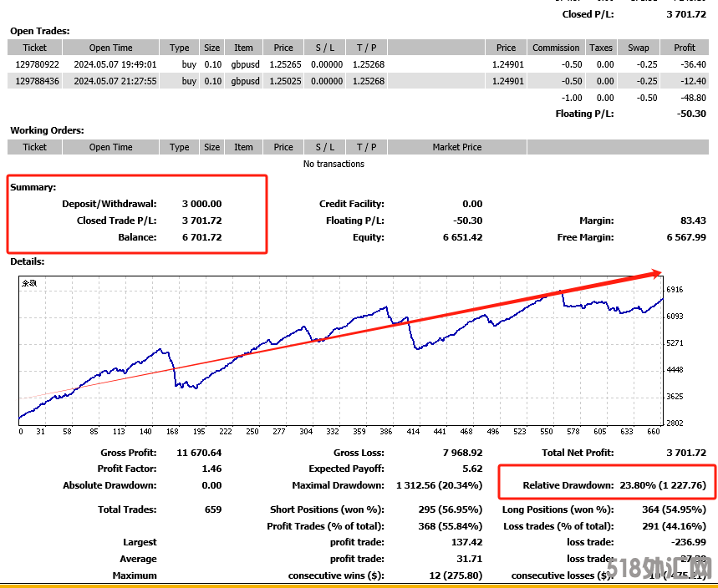Click the Total Trades value 659

[x=213, y=509]
